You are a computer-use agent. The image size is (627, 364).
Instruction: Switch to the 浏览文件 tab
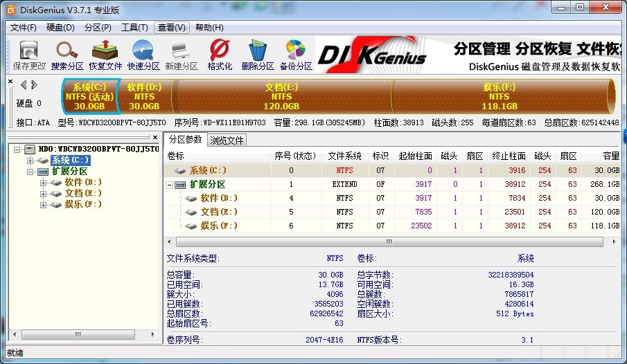click(x=227, y=140)
